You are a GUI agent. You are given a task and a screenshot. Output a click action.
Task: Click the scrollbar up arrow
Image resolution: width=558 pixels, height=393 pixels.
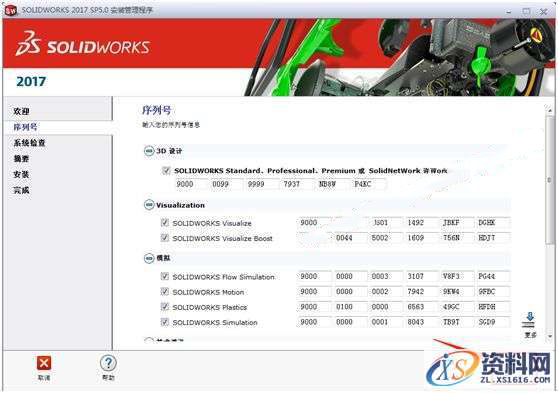pos(550,111)
